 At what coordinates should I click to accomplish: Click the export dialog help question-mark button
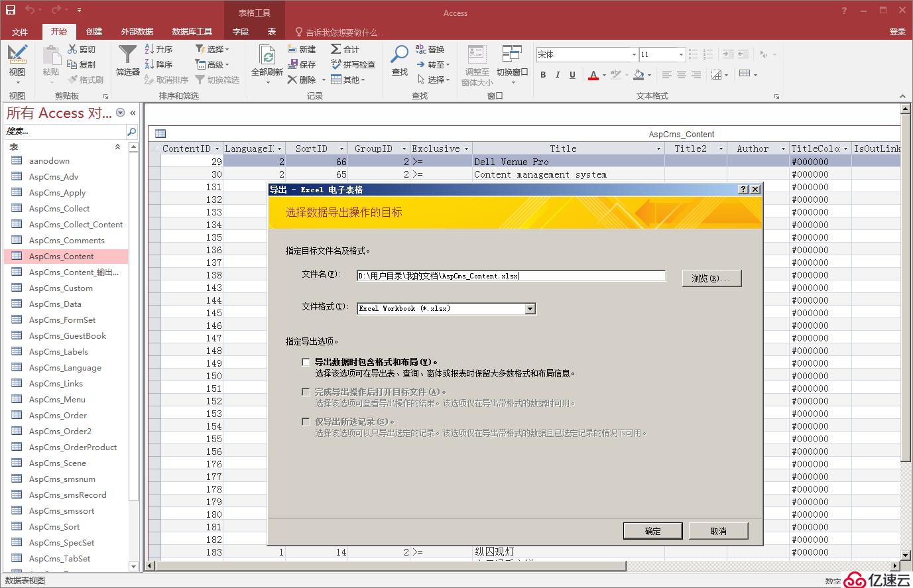tap(743, 190)
